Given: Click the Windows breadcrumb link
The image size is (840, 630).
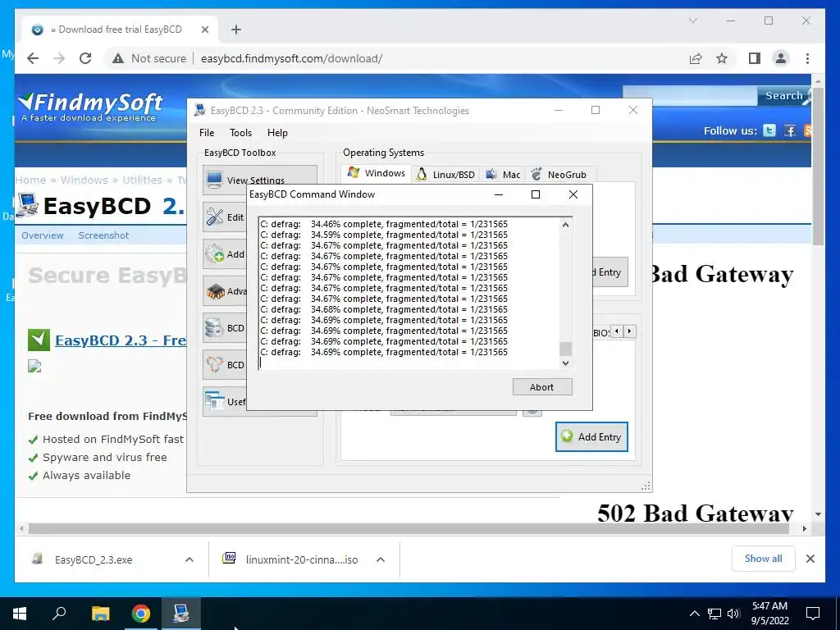Looking at the screenshot, I should [x=84, y=180].
